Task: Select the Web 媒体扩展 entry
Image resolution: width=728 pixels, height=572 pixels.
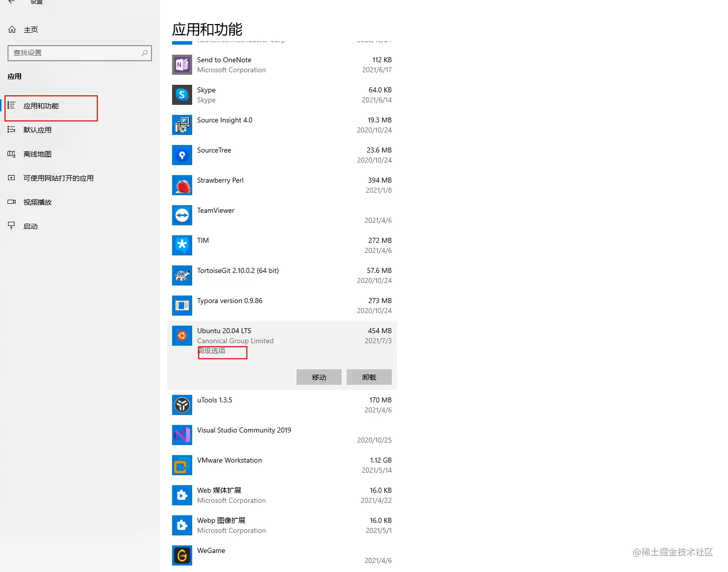Action: click(282, 495)
